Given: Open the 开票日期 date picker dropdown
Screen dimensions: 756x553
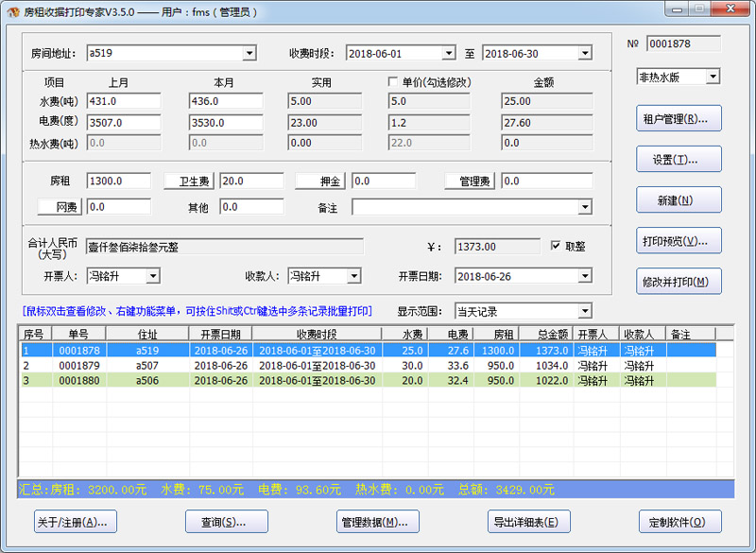Looking at the screenshot, I should [x=585, y=276].
